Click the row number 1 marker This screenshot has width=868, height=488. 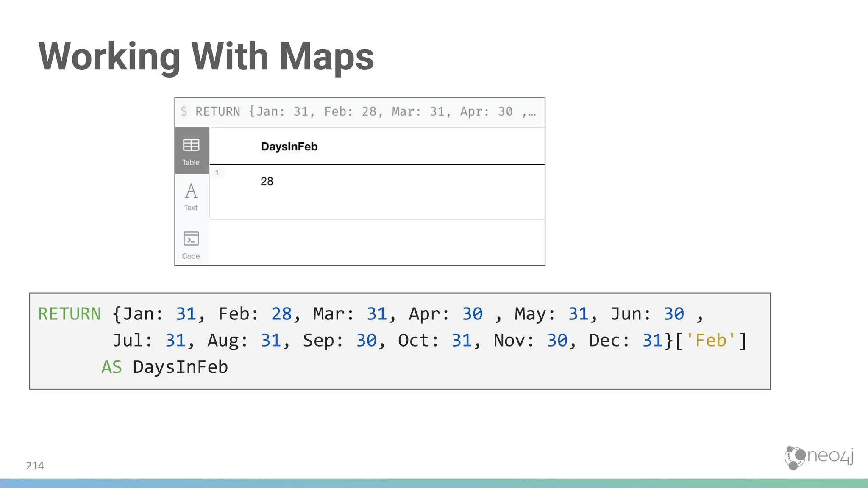coord(217,172)
